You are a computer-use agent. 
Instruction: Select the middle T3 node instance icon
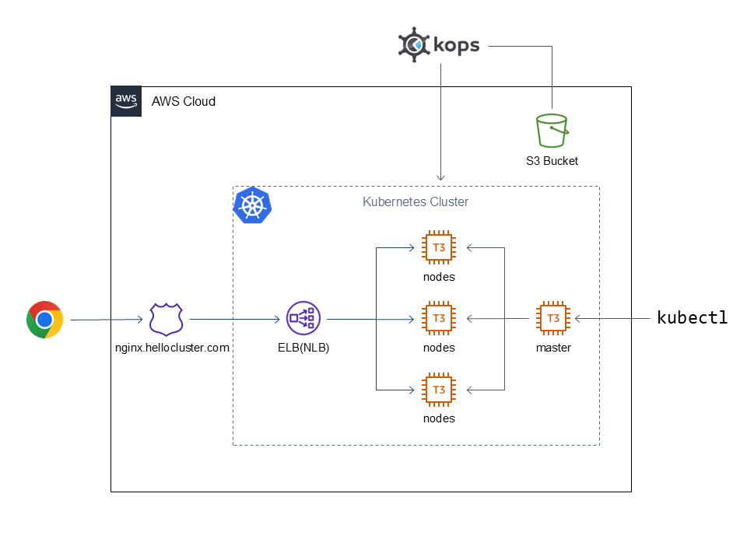coord(439,319)
